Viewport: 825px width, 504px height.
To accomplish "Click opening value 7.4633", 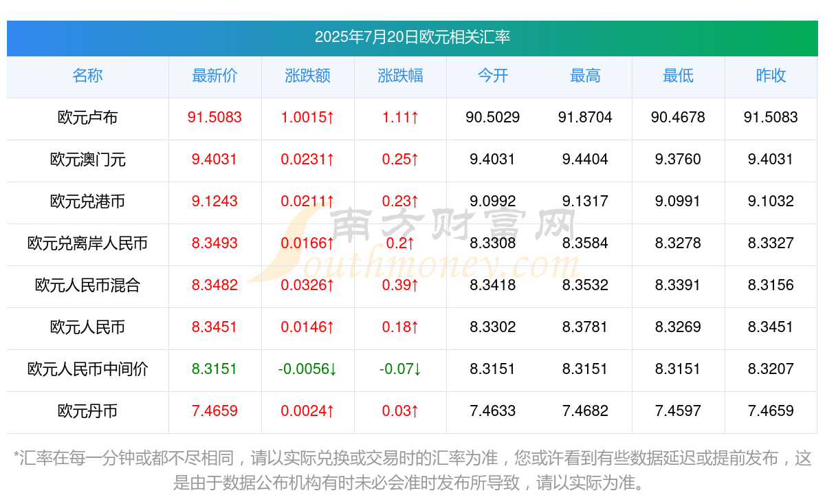I will pos(493,411).
